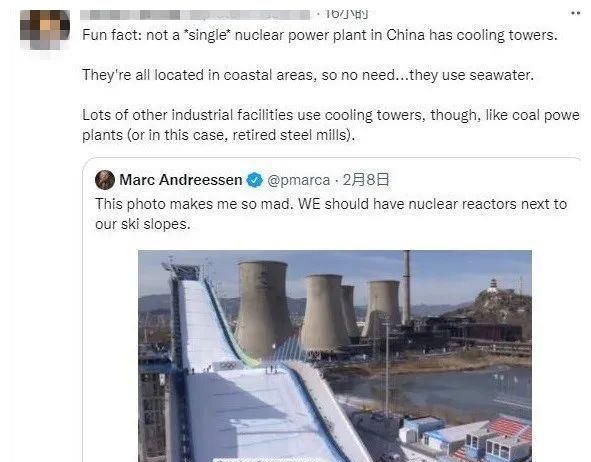Click the 2月8日 quoted tweet date
Image resolution: width=591 pixels, height=462 pixels.
point(366,180)
